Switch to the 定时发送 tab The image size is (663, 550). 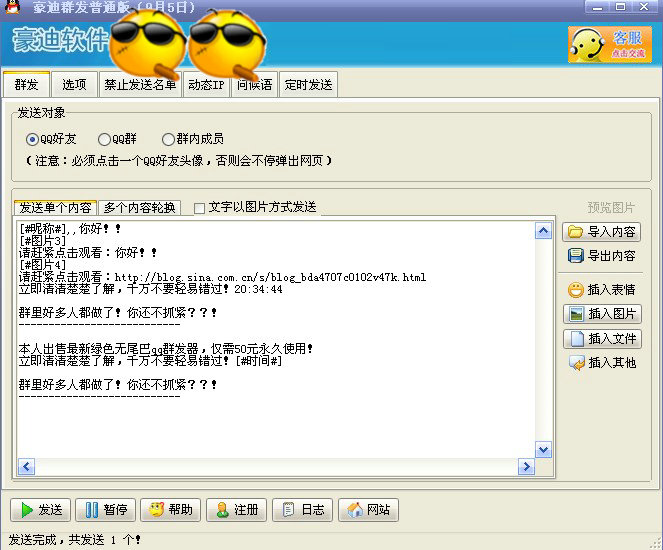(x=308, y=85)
